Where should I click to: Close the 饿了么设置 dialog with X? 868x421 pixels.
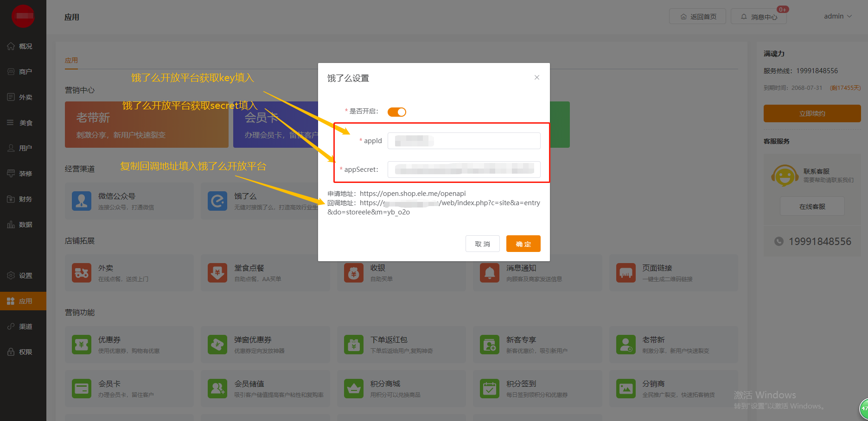point(536,77)
